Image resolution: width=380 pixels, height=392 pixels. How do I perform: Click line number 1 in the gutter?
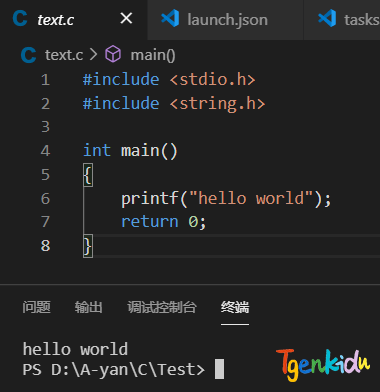click(45, 80)
